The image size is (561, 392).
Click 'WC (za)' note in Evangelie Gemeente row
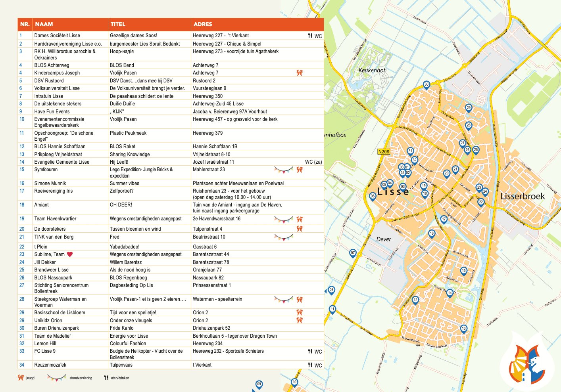pyautogui.click(x=313, y=162)
